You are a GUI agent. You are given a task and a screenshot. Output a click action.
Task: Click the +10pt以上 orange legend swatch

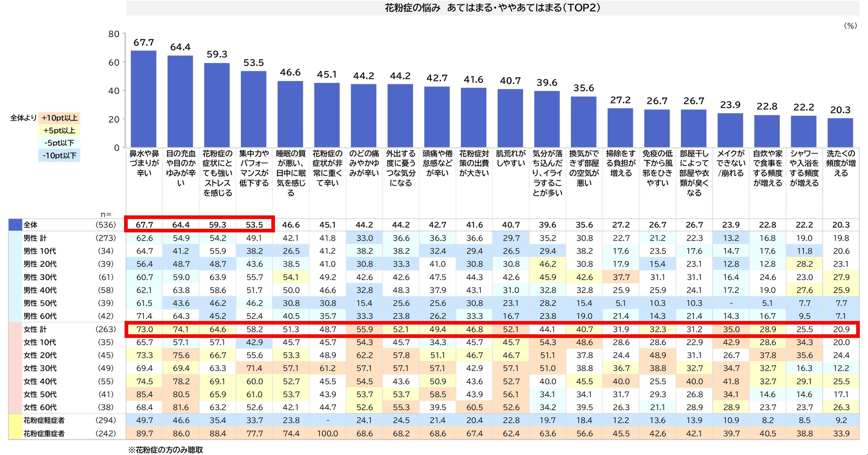point(59,118)
